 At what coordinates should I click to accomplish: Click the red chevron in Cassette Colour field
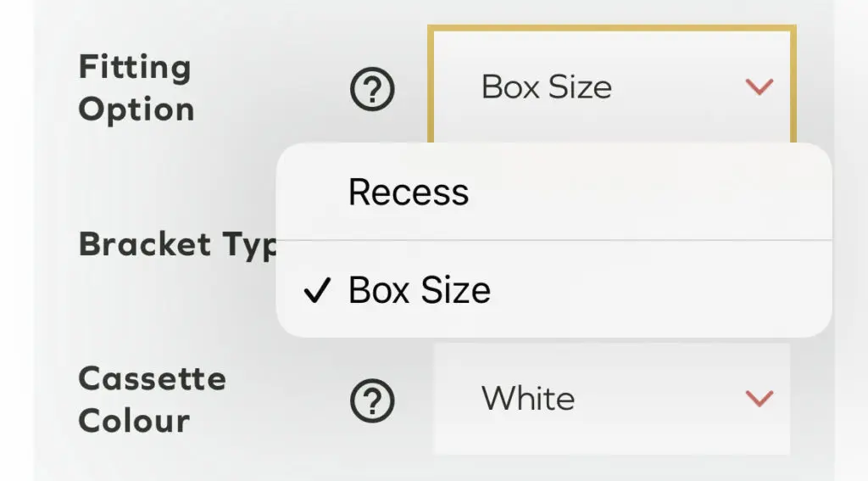coord(759,398)
